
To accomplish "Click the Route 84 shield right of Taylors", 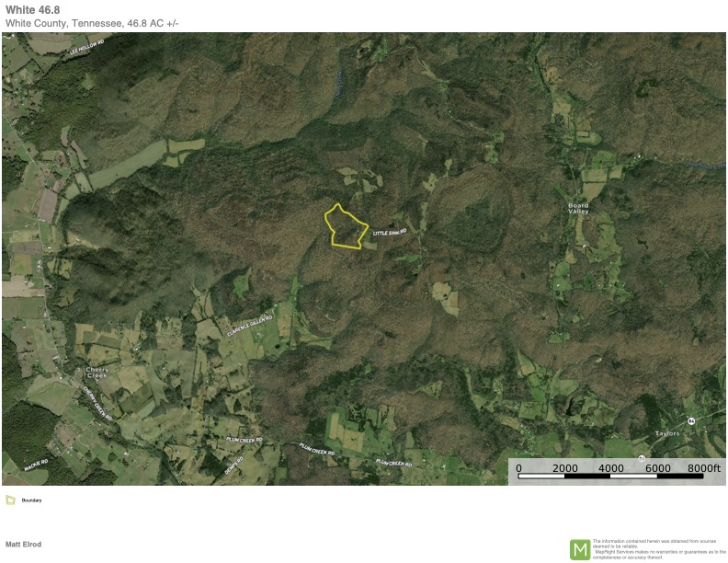I will (x=691, y=420).
